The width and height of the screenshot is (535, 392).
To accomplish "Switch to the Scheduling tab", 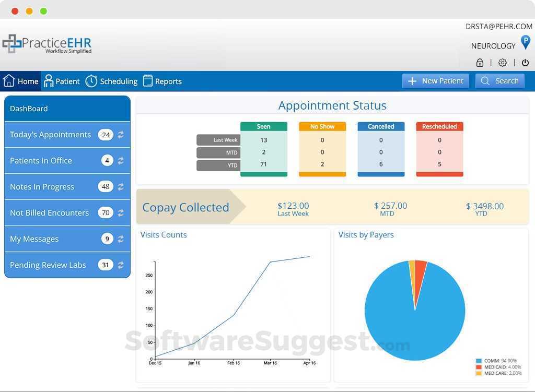I will [x=111, y=81].
